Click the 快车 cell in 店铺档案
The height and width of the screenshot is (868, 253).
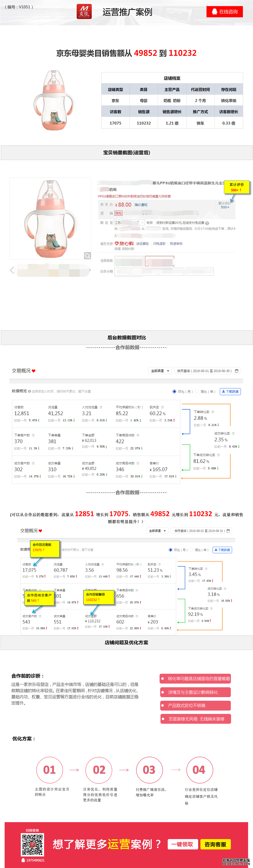[200, 123]
